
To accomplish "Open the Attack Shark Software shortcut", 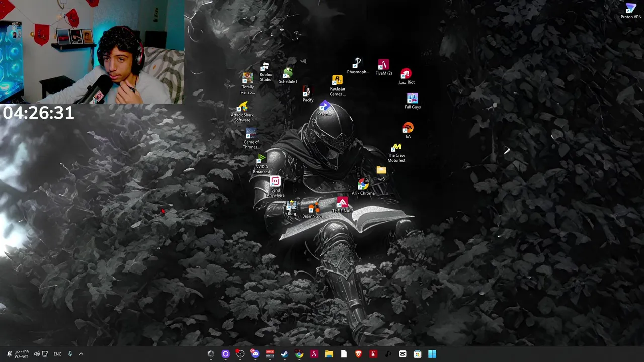I will (x=242, y=112).
